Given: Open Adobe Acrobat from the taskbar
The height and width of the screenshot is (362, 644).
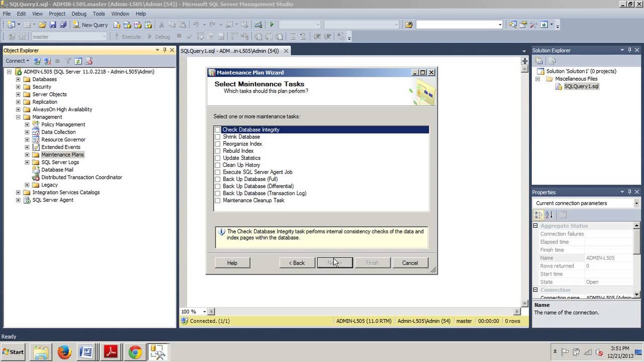Looking at the screenshot, I should pyautogui.click(x=111, y=352).
